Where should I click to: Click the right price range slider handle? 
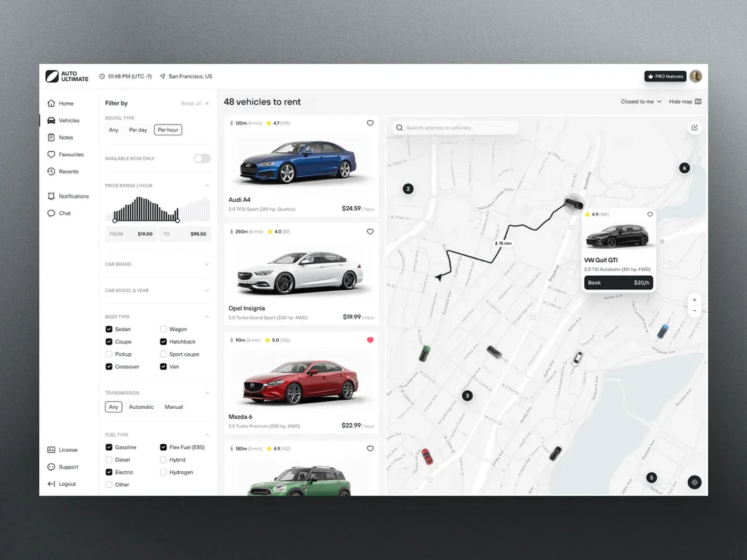click(177, 221)
